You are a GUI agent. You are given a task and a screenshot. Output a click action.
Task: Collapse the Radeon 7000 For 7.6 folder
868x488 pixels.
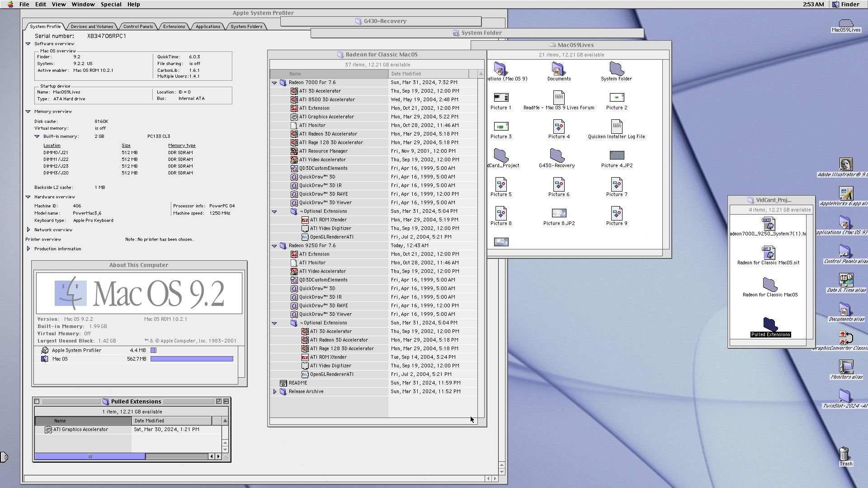pyautogui.click(x=274, y=83)
